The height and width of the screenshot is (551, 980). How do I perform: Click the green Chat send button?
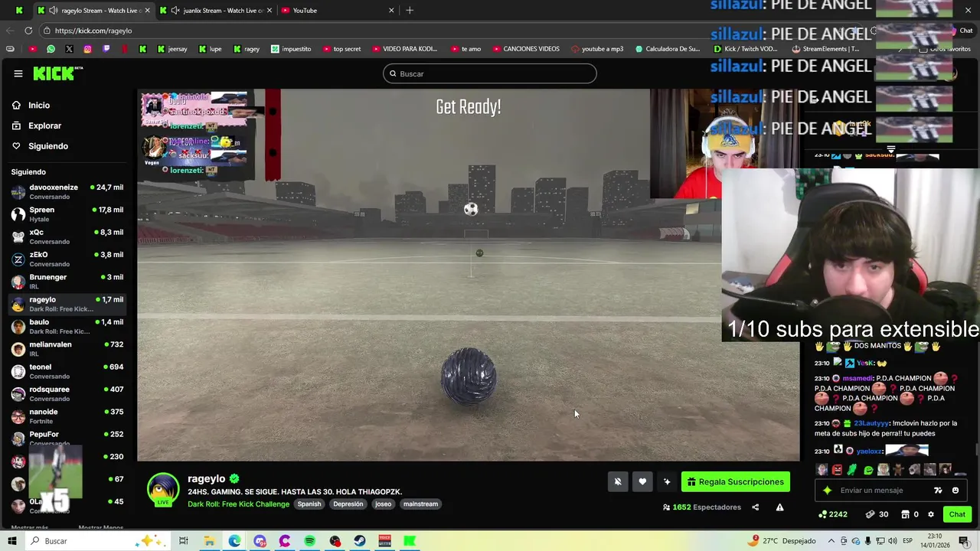957,514
